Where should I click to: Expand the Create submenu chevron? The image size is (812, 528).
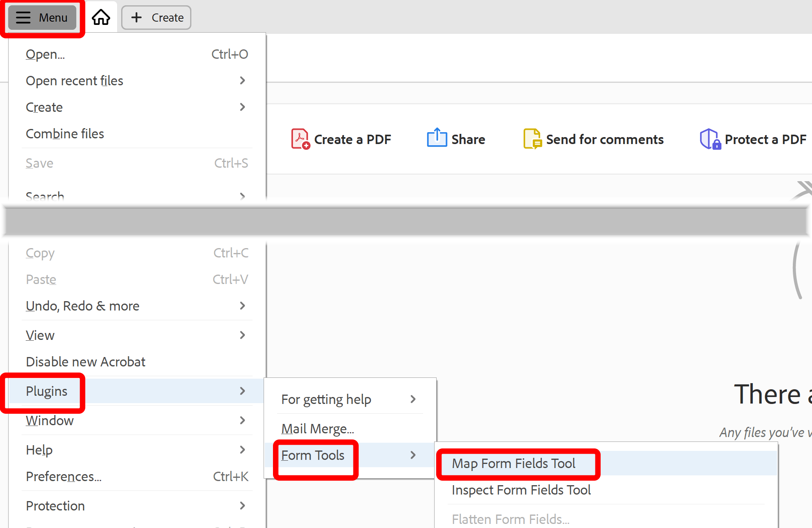242,107
